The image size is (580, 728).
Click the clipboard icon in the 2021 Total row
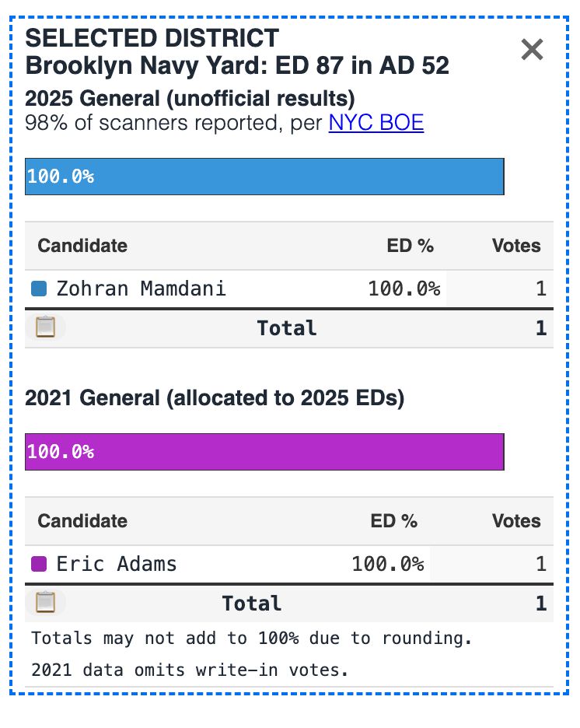(x=46, y=603)
